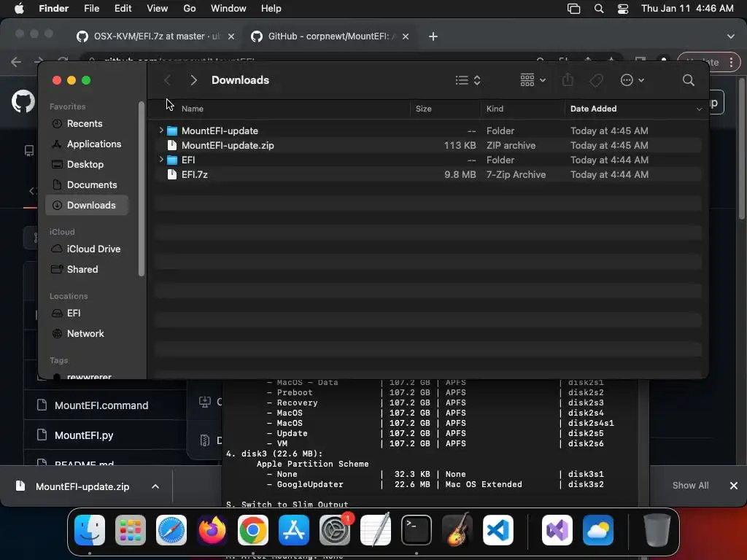The height and width of the screenshot is (560, 747).
Task: Open downloaded MountEFI-update.zip in Chrome bar
Action: [82, 486]
